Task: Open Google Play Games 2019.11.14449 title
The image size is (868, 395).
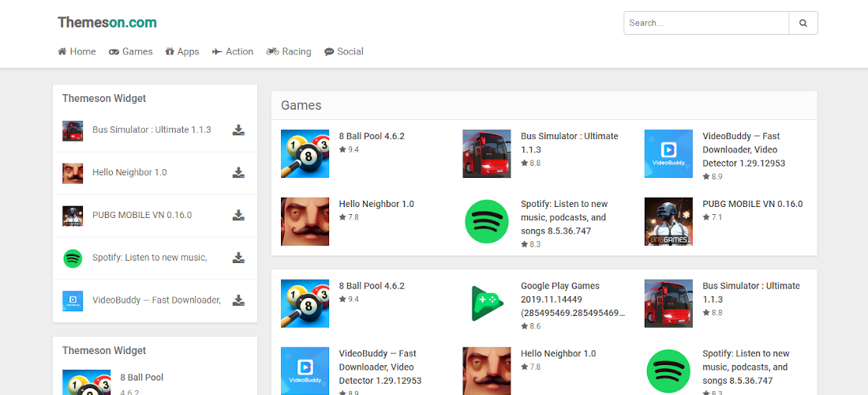Action: point(574,299)
